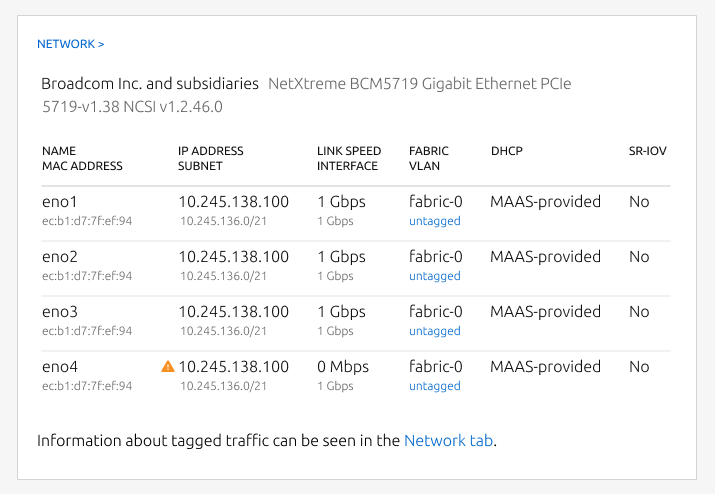Click the untagged VLAN link for eno1
Viewport: 715px width, 494px height.
pos(434,221)
